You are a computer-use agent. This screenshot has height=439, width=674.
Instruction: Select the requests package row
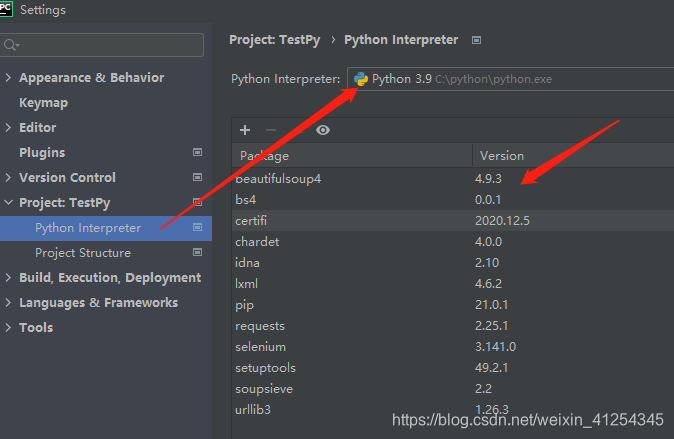(x=453, y=326)
